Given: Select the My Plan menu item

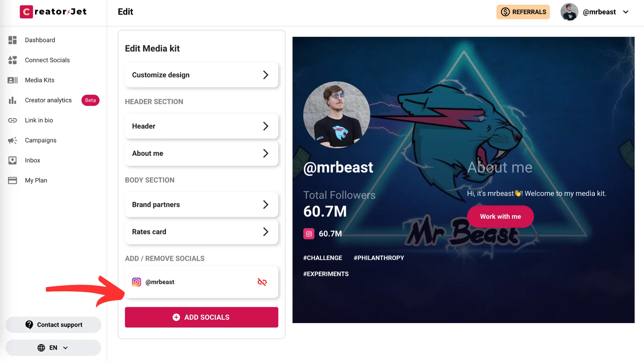Looking at the screenshot, I should [x=36, y=180].
